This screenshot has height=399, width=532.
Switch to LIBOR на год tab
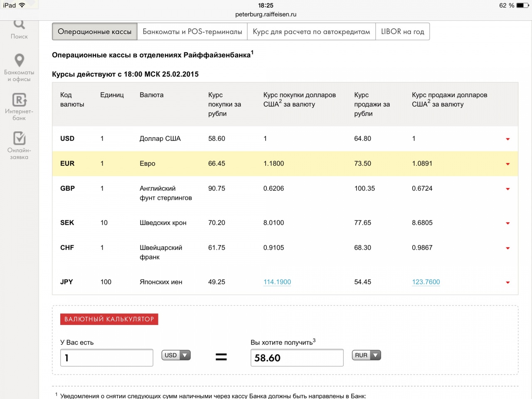(x=403, y=32)
